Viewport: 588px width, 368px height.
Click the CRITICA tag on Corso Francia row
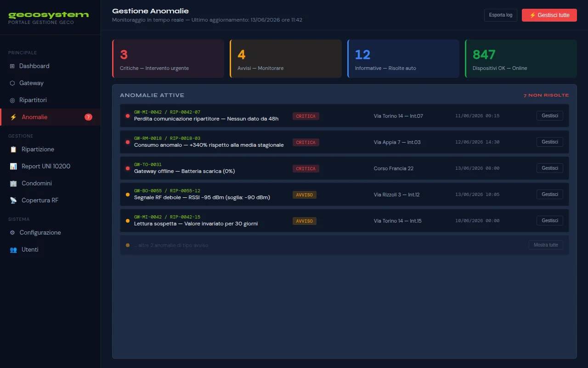[x=306, y=169]
